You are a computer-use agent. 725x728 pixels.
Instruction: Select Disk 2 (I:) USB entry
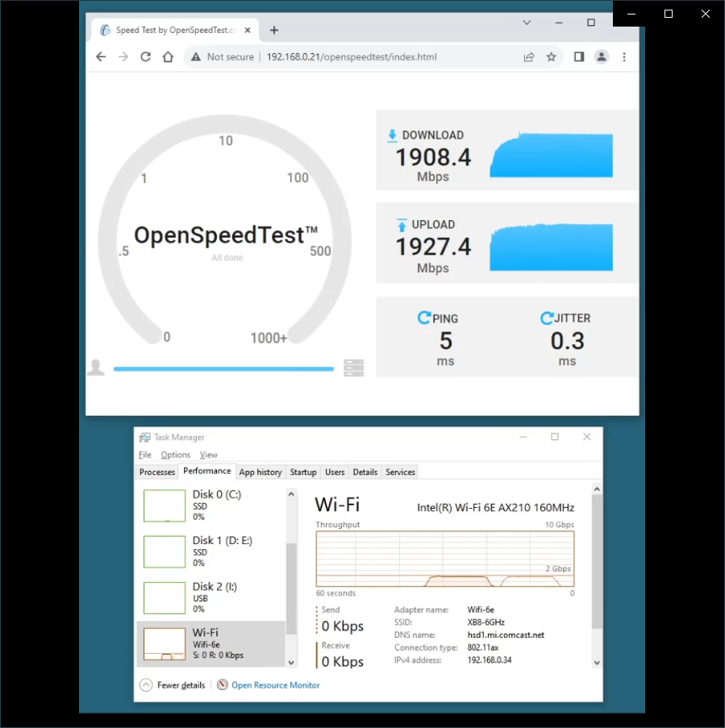point(211,597)
